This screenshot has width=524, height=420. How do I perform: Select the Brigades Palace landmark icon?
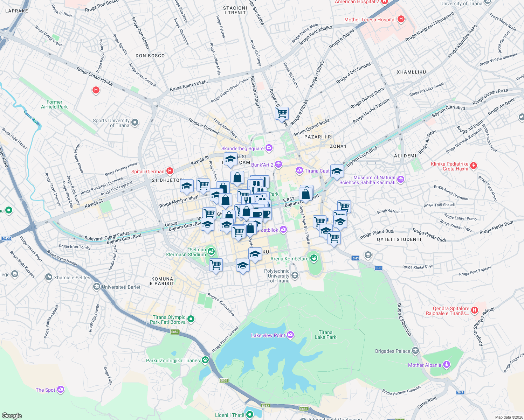(415, 350)
